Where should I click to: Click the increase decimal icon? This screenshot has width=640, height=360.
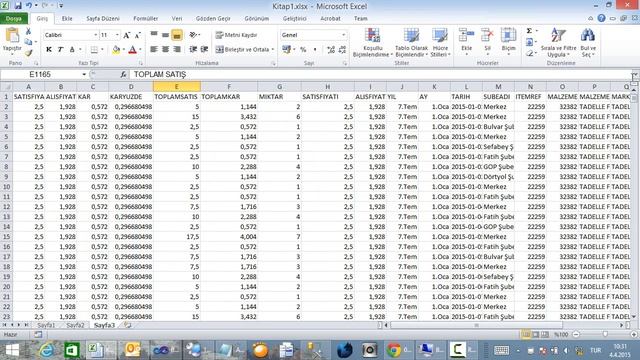[331, 49]
